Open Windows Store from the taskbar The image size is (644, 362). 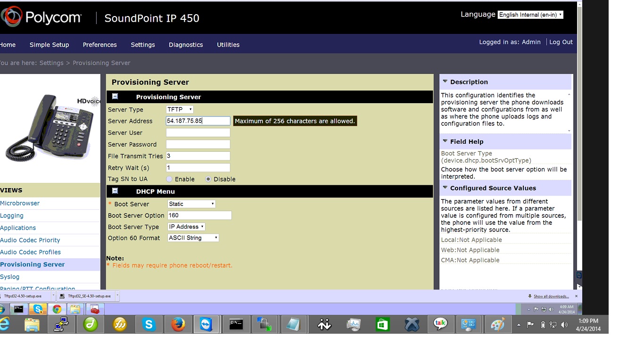[382, 324]
